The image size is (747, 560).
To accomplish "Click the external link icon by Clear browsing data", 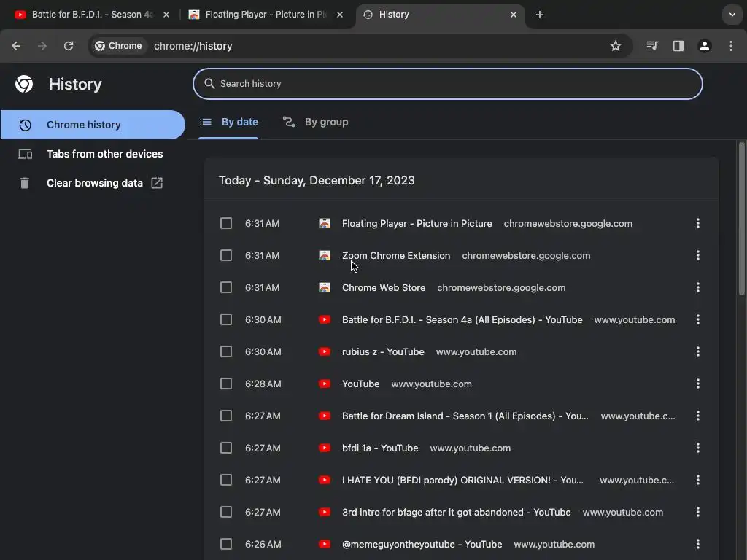I will (157, 183).
